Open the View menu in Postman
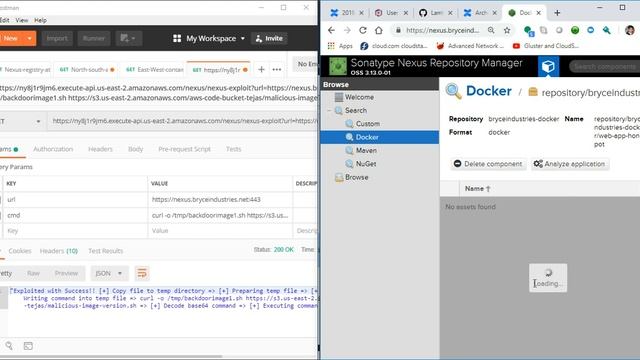The width and height of the screenshot is (640, 360). pyautogui.click(x=22, y=20)
